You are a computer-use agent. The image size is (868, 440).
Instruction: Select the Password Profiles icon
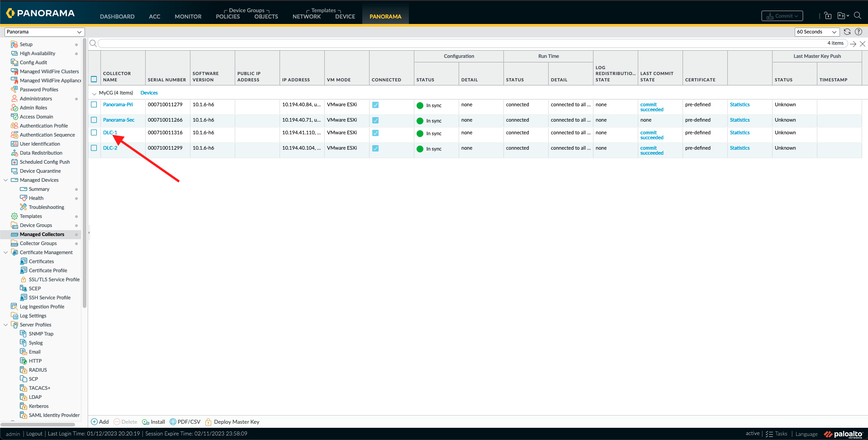pos(14,89)
